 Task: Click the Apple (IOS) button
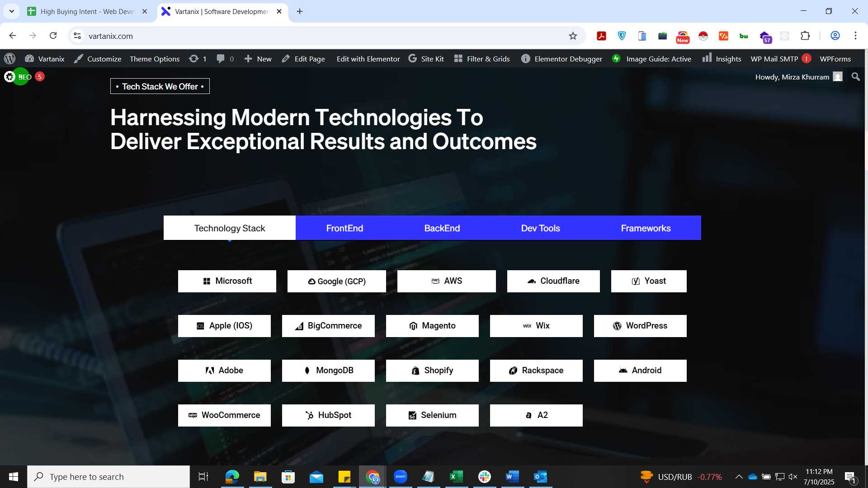point(224,326)
